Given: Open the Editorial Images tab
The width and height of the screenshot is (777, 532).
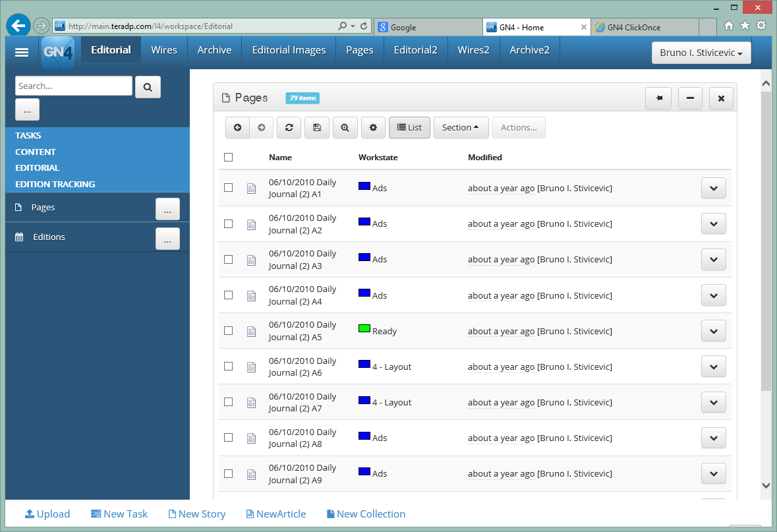Looking at the screenshot, I should [x=289, y=50].
